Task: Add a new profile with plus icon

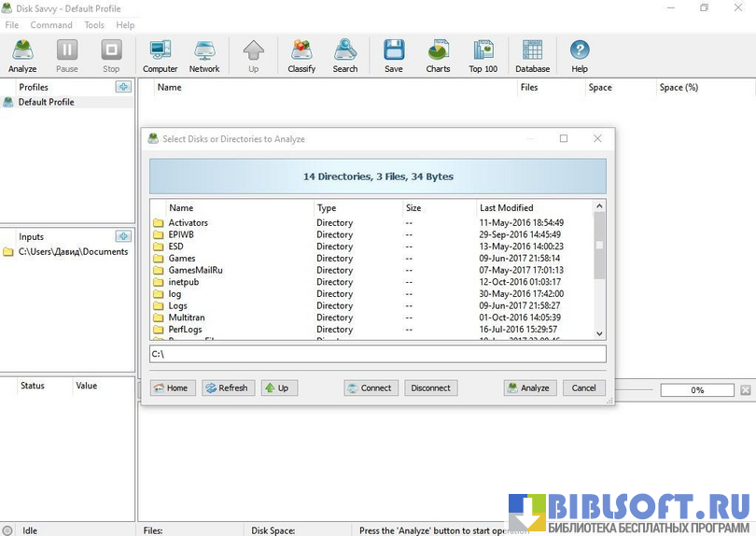Action: coord(123,87)
